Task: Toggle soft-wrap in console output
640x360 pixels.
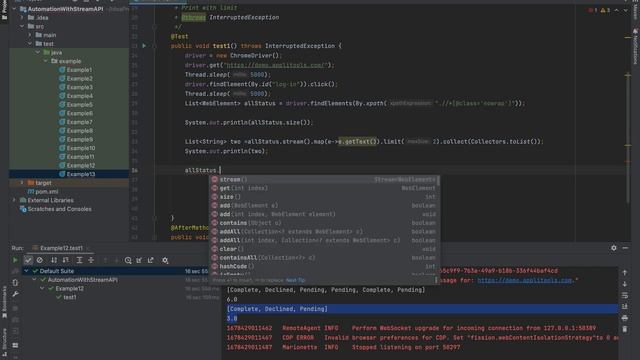Action: coord(624,295)
